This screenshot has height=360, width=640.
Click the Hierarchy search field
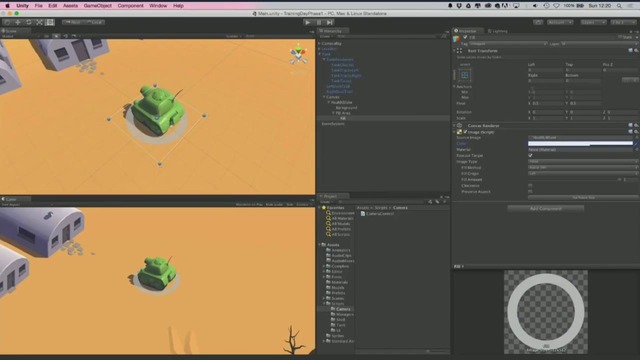[386, 36]
